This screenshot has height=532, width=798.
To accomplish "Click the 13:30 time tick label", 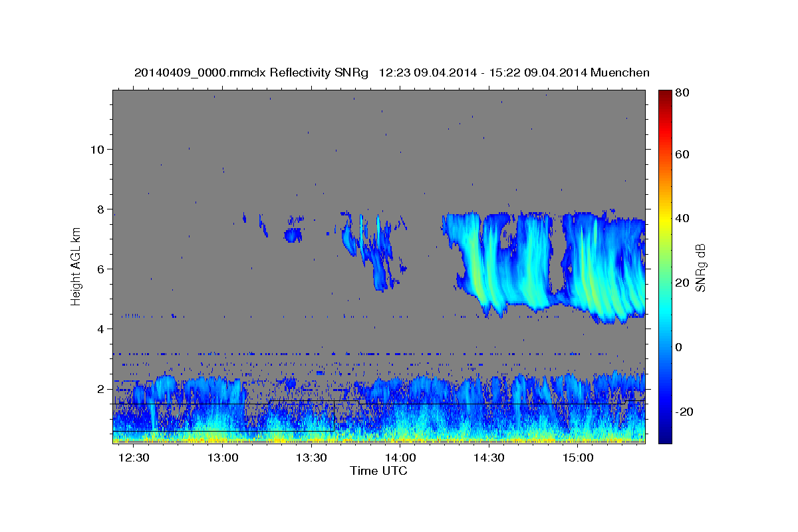I will [312, 458].
